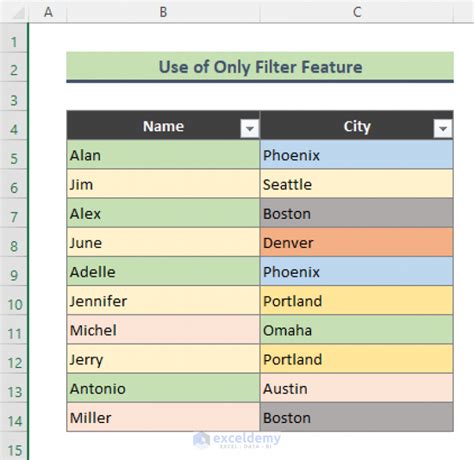Select the Phoenix cell in Alan's row
The image size is (474, 460).
point(357,155)
